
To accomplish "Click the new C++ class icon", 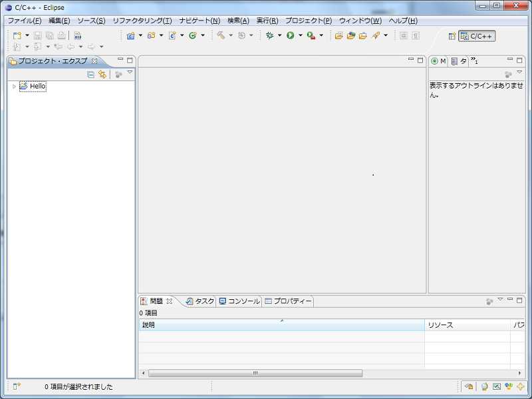I will (x=192, y=35).
